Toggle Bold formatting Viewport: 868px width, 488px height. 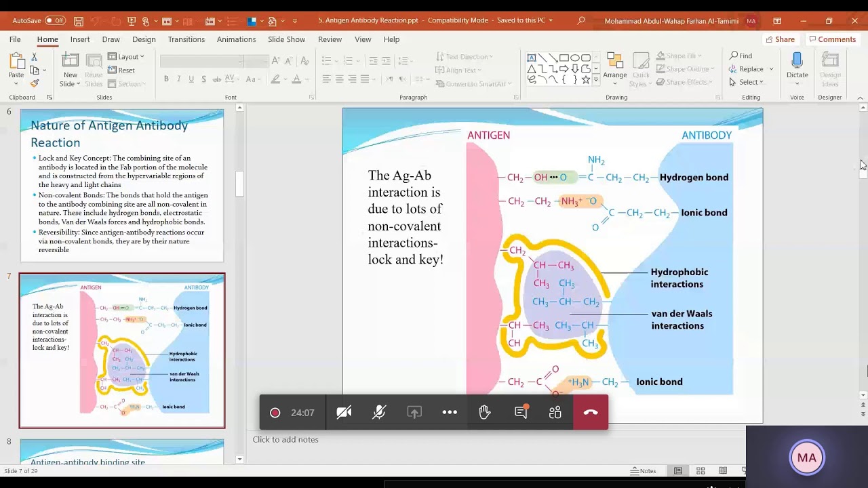166,79
